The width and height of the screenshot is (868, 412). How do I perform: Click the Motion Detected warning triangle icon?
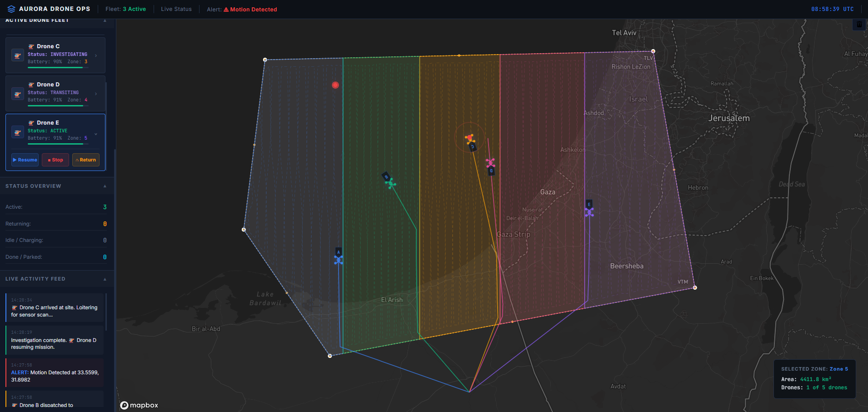pos(226,10)
